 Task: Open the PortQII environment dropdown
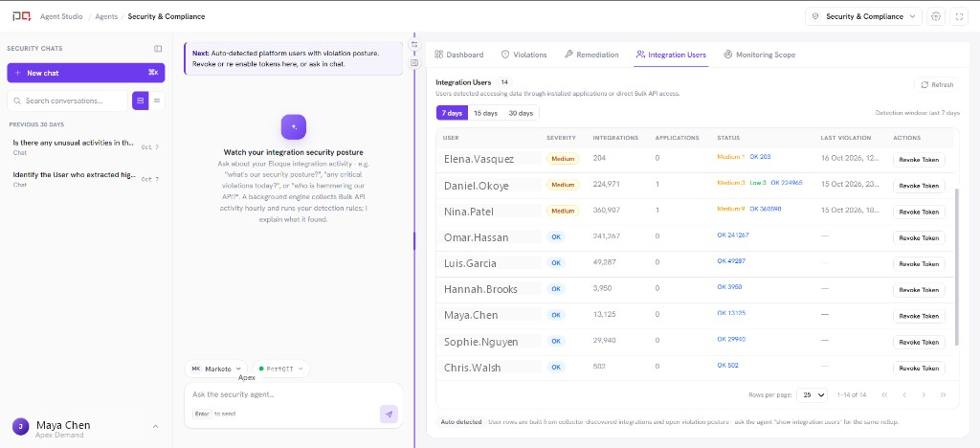tap(281, 369)
